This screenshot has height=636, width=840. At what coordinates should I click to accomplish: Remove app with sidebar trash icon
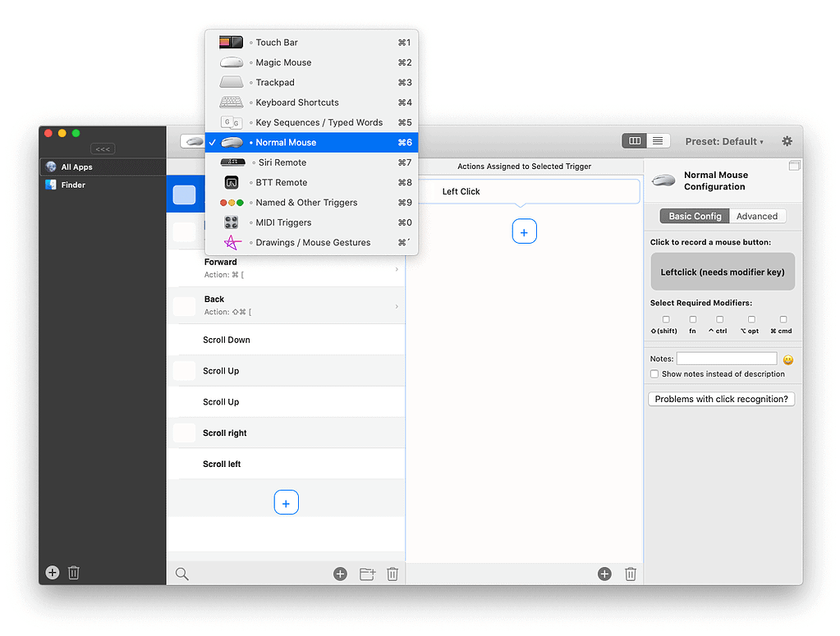[74, 572]
